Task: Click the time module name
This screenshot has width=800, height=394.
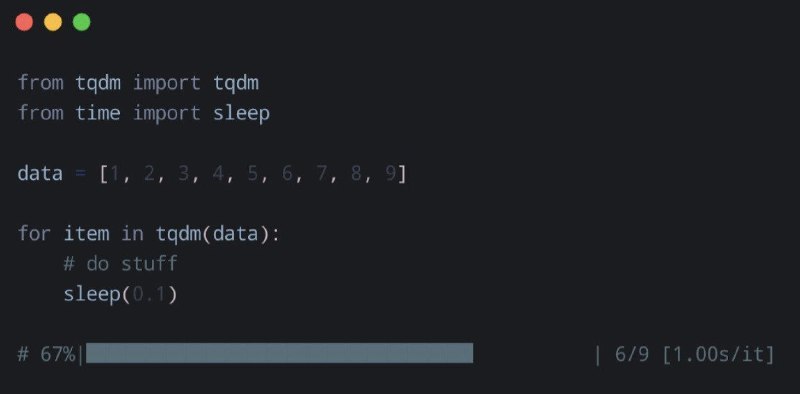Action: [98, 113]
